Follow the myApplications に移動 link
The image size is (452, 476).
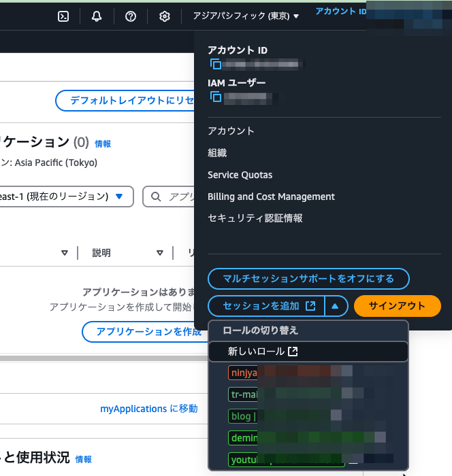click(x=149, y=409)
